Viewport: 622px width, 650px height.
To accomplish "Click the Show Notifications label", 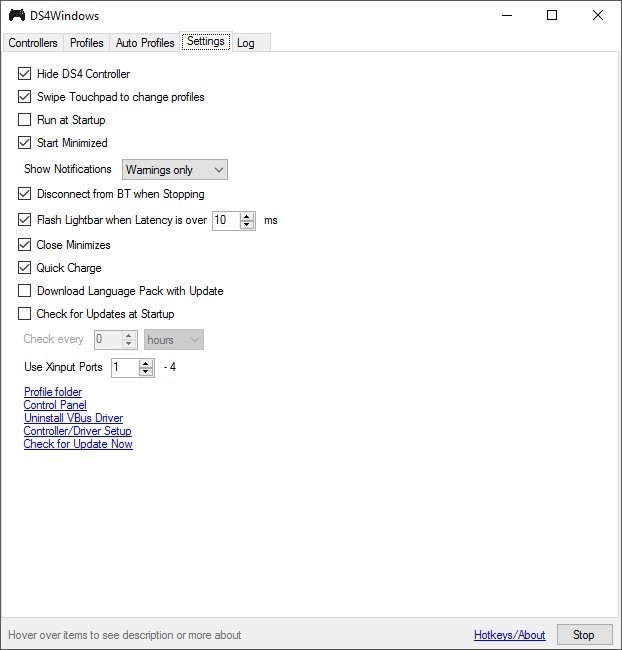I will [68, 169].
